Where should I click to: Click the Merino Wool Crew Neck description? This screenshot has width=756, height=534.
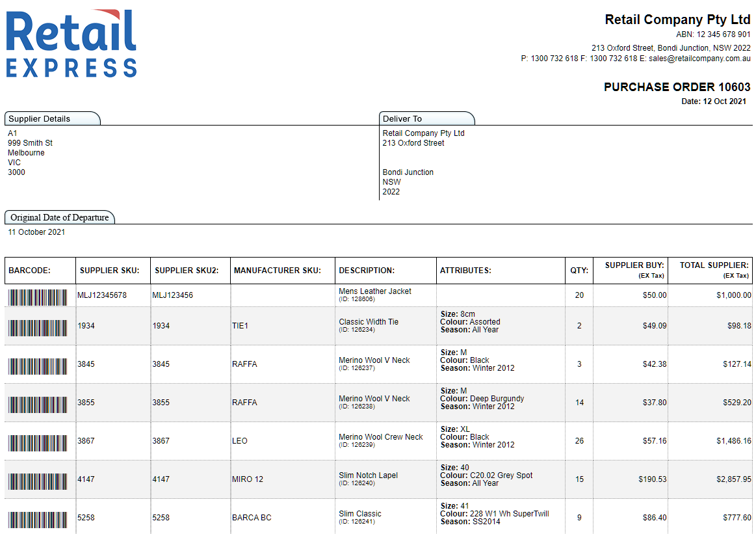tap(381, 437)
